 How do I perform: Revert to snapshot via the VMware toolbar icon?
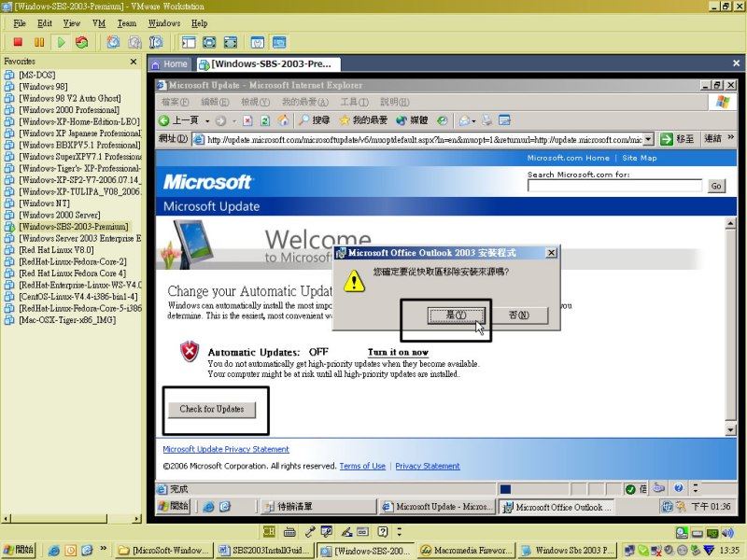(134, 42)
